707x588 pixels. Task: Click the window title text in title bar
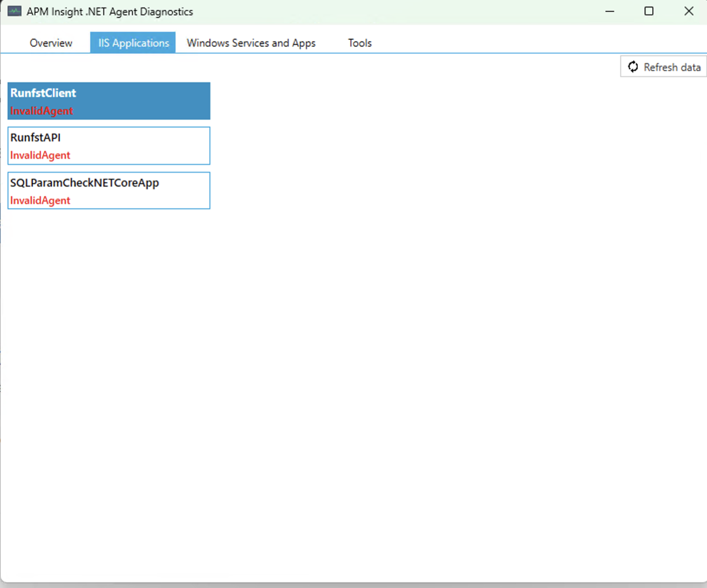110,12
